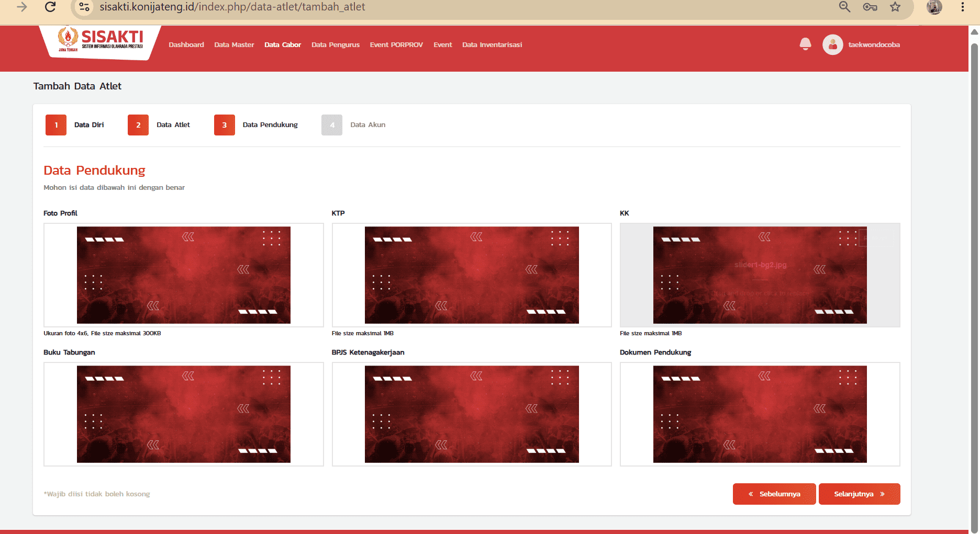Open the browser zoom magnifier icon
The width and height of the screenshot is (980, 534).
pyautogui.click(x=844, y=7)
